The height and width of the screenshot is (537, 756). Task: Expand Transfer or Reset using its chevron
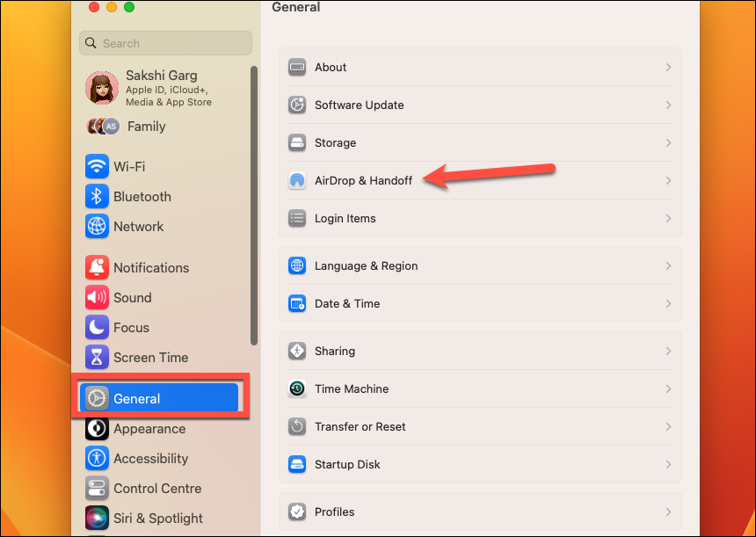(668, 426)
